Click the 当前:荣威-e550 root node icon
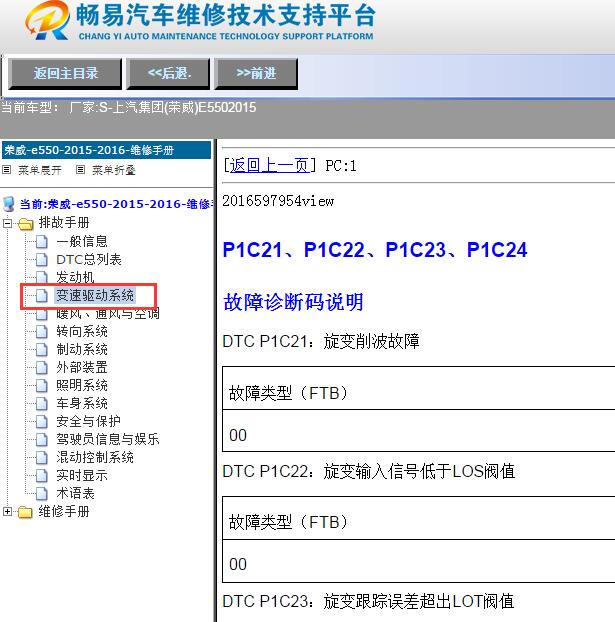Screen dimensions: 615x622 click(x=9, y=204)
